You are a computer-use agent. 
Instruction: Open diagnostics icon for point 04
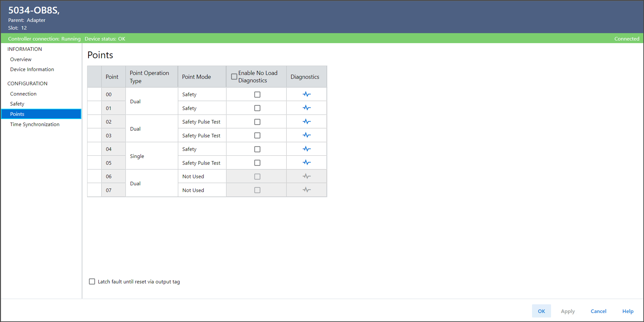(306, 149)
